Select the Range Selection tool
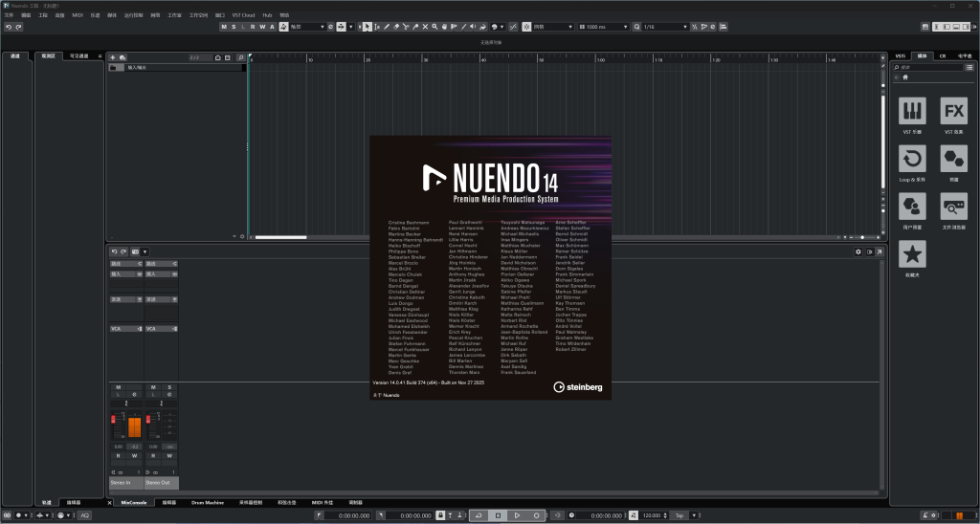980x524 pixels. click(377, 27)
